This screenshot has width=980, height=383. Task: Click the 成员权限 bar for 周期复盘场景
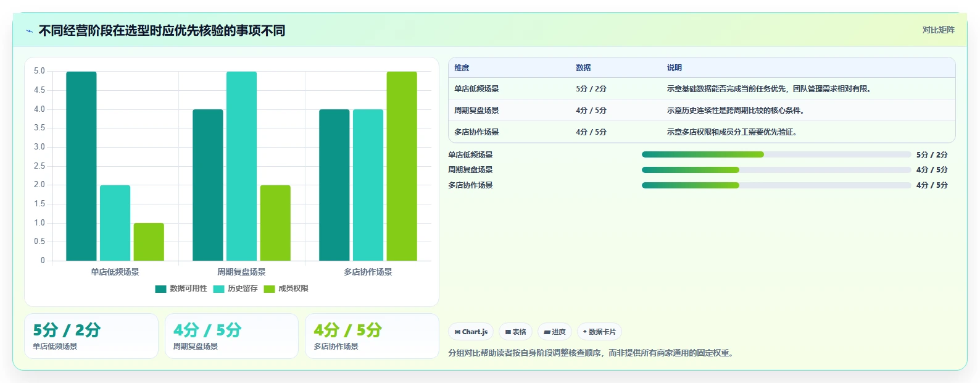coord(275,223)
